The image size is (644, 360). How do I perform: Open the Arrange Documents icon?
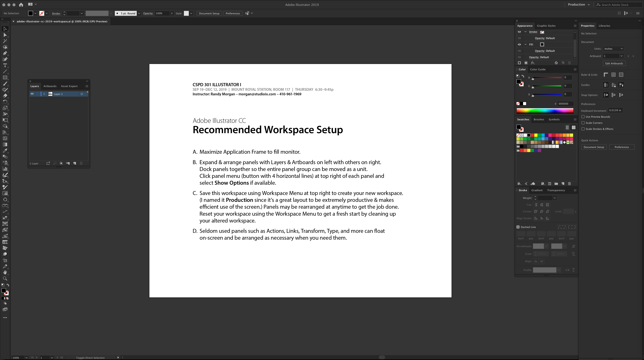(30, 4)
